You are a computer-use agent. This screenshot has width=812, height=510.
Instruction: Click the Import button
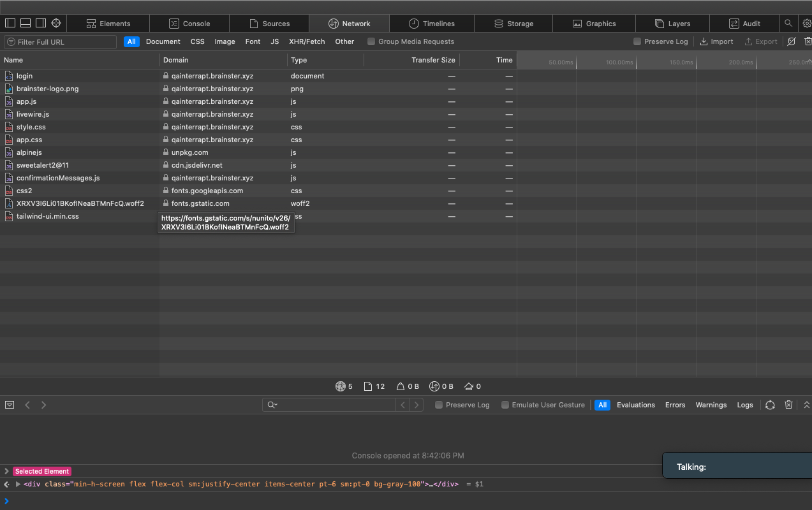pyautogui.click(x=716, y=41)
